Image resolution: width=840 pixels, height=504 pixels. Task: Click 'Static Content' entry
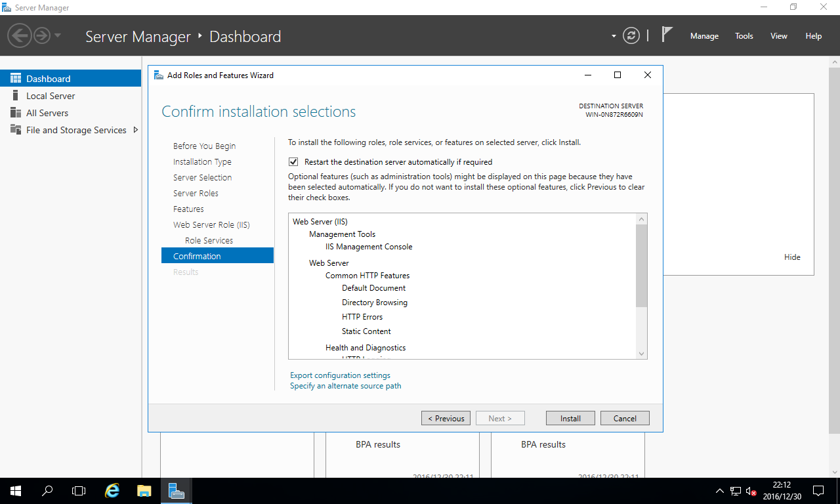point(366,331)
